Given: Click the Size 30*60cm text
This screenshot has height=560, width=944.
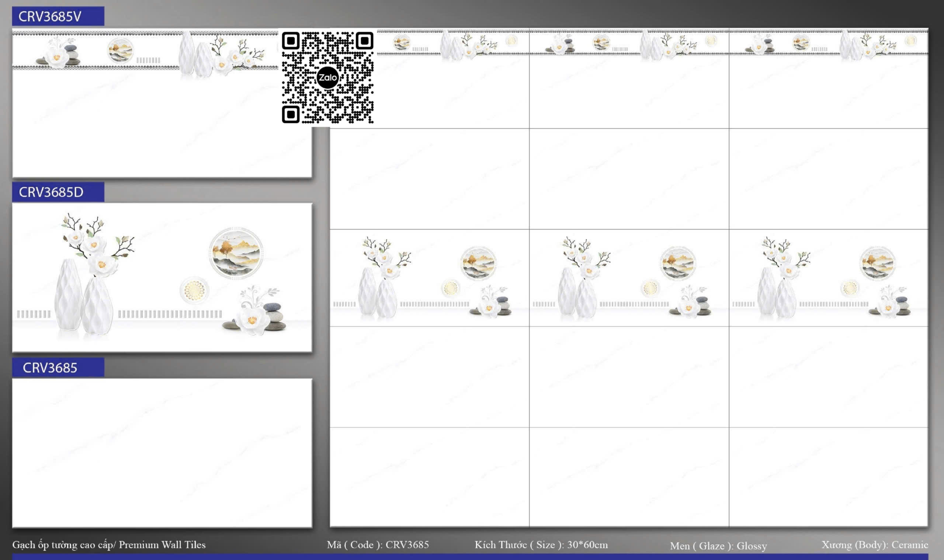Looking at the screenshot, I should point(541,545).
